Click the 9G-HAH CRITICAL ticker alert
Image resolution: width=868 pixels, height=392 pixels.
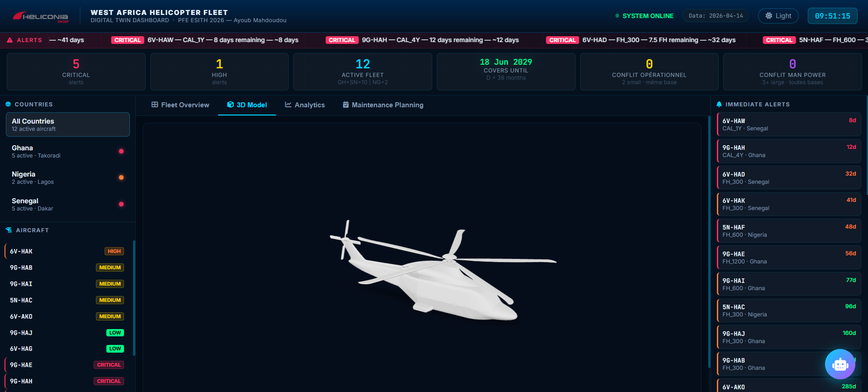point(422,40)
